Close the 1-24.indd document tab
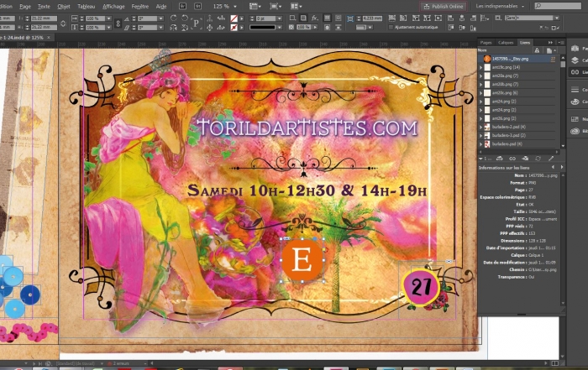This screenshot has width=588, height=370. (x=49, y=38)
